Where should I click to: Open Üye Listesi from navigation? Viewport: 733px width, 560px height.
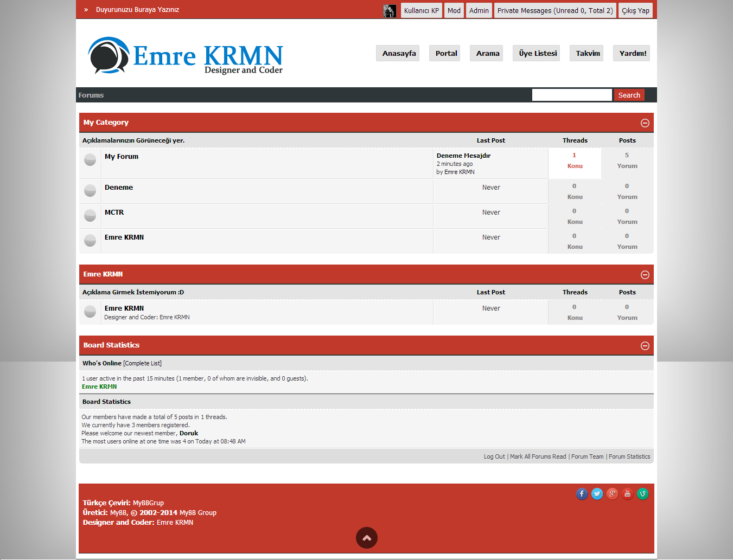coord(536,53)
